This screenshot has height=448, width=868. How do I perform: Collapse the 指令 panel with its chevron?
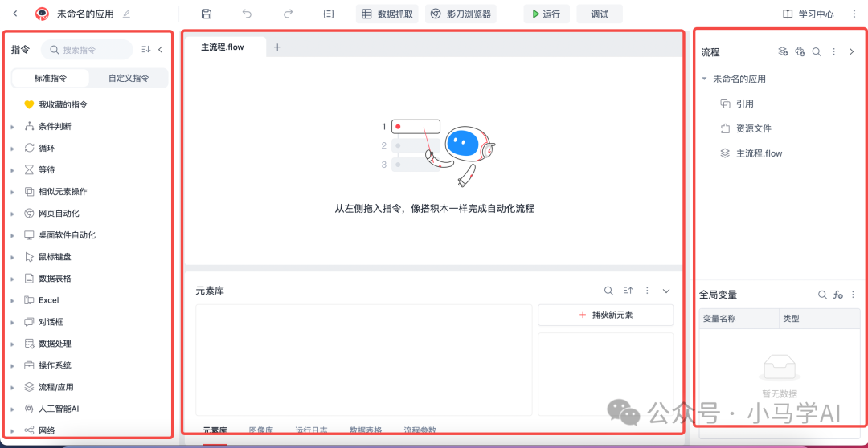tap(161, 50)
